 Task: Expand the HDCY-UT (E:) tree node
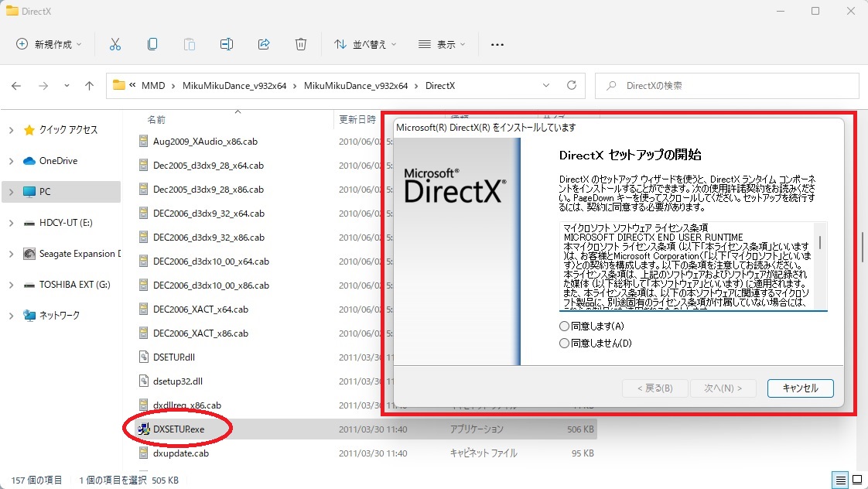[x=11, y=223]
